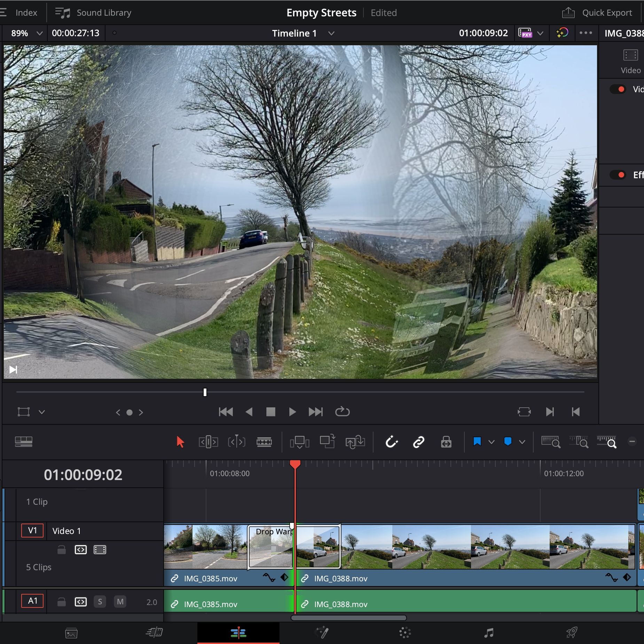Click the viewer jog scrubber bar handle
The image size is (644, 644).
205,392
